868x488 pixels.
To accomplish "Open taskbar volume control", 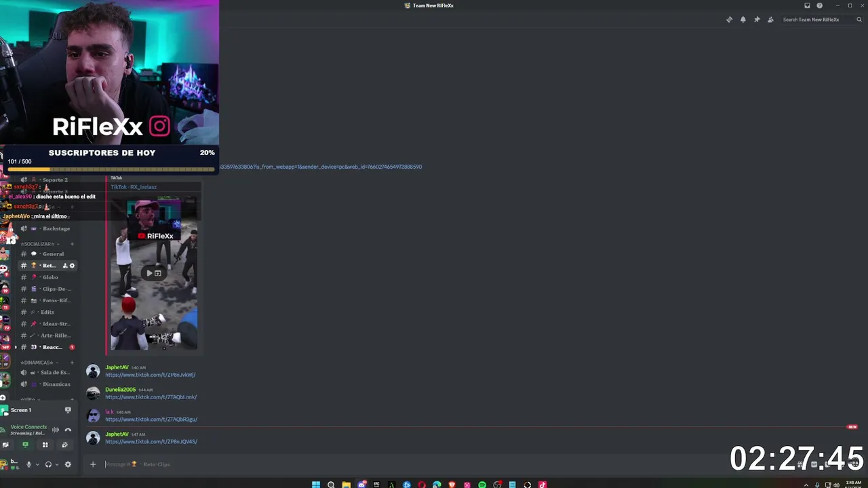I will [x=837, y=485].
